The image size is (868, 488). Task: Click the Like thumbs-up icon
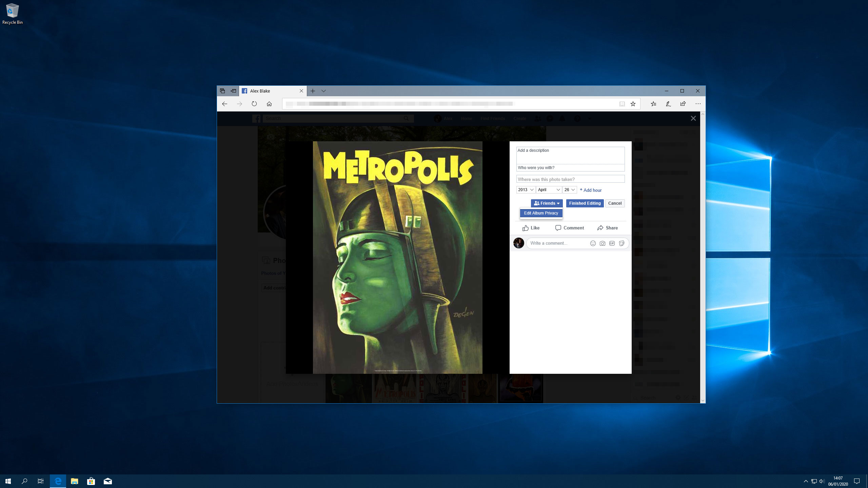pos(526,228)
